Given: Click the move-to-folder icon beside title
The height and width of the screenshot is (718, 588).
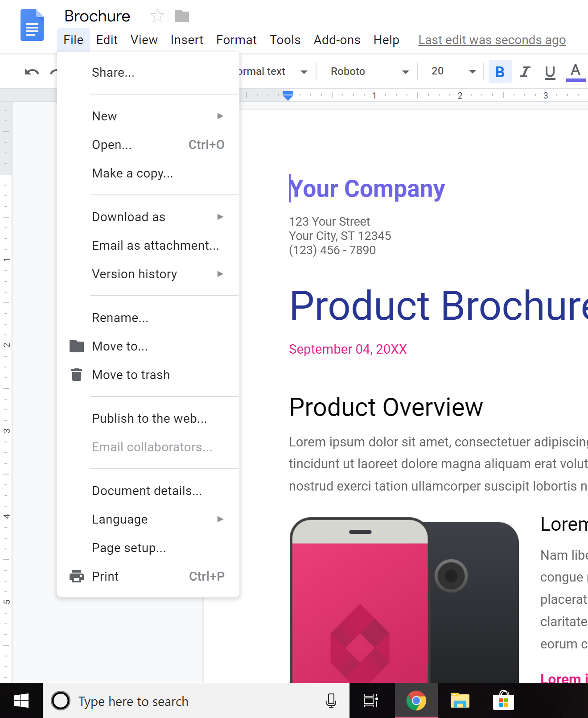Looking at the screenshot, I should pyautogui.click(x=181, y=17).
